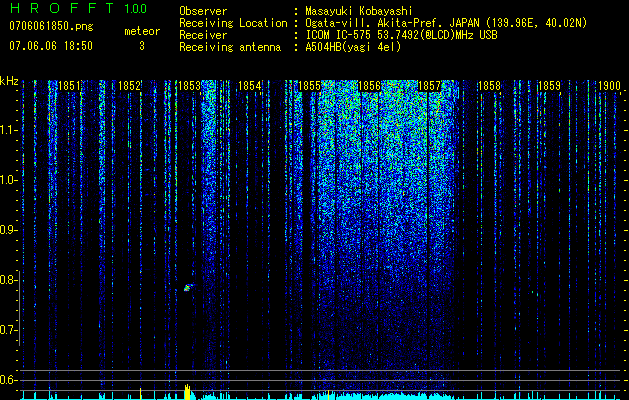629x400 pixels.
Task: Click the Ogata-vill. Akita-Pref. JAPAN location text
Action: click(392, 23)
